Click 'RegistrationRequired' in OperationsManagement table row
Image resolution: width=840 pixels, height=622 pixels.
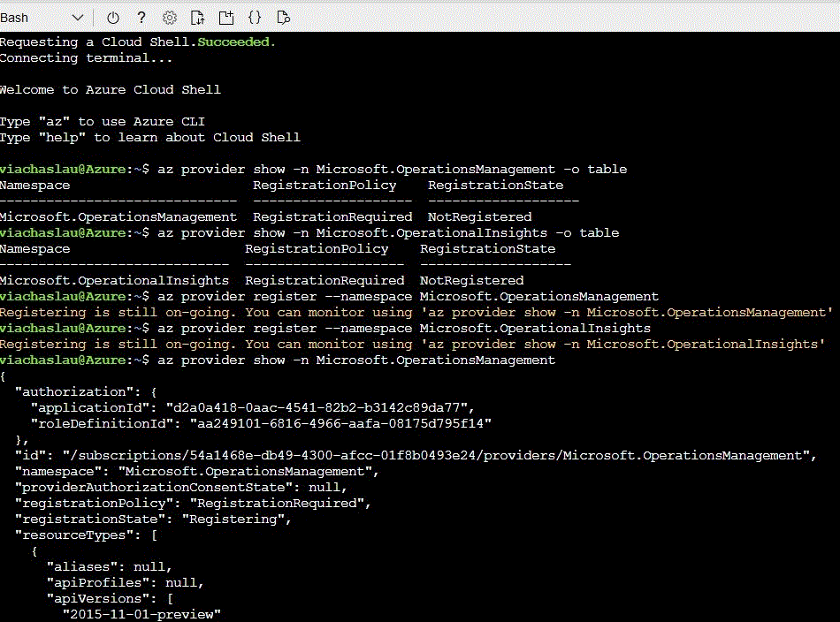pyautogui.click(x=332, y=216)
